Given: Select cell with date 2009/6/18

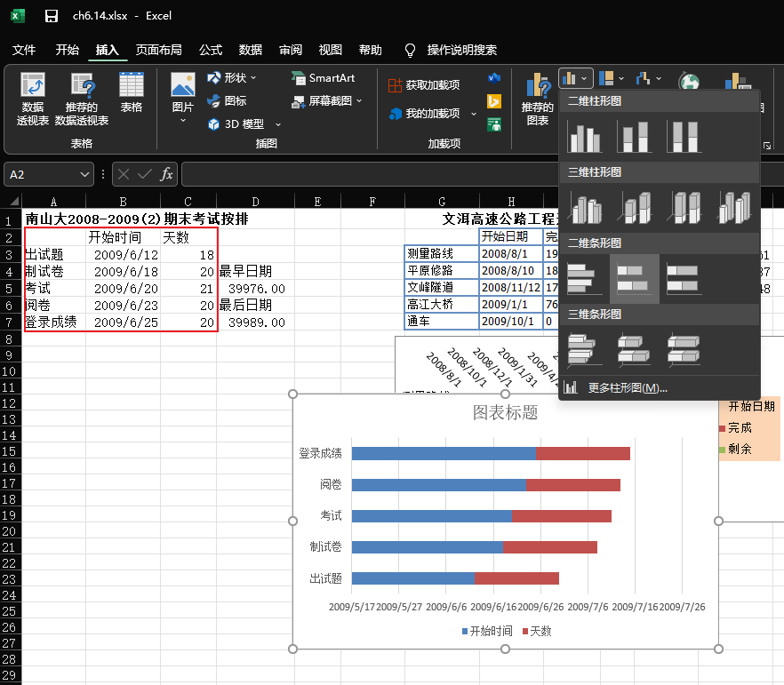Looking at the screenshot, I should tap(123, 271).
